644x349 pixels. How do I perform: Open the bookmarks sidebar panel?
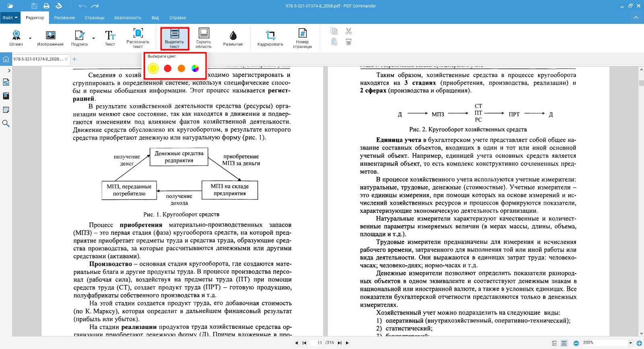point(6,96)
